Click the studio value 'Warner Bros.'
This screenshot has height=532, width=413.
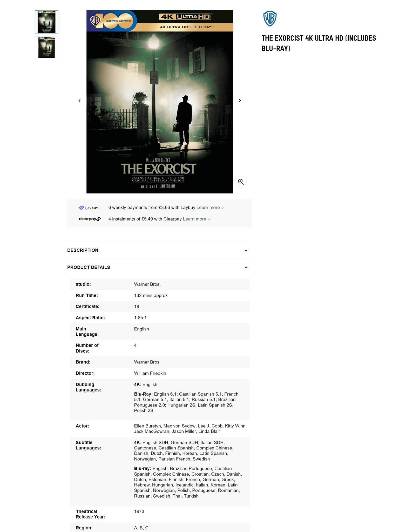(x=147, y=284)
